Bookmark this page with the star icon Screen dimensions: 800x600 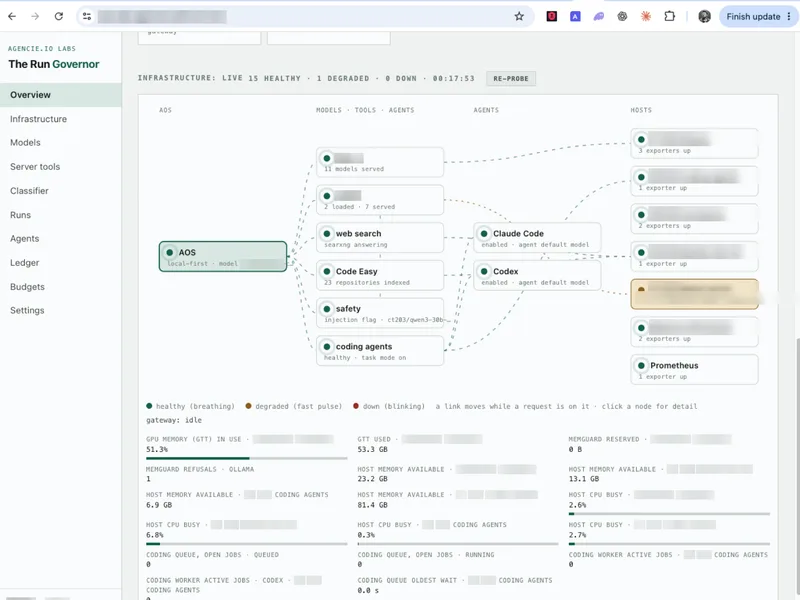(x=519, y=16)
